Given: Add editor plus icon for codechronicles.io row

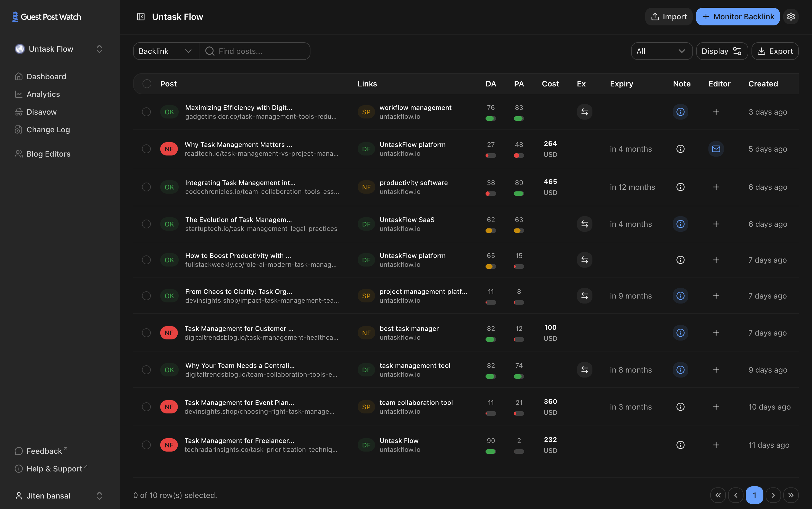Looking at the screenshot, I should pos(716,187).
